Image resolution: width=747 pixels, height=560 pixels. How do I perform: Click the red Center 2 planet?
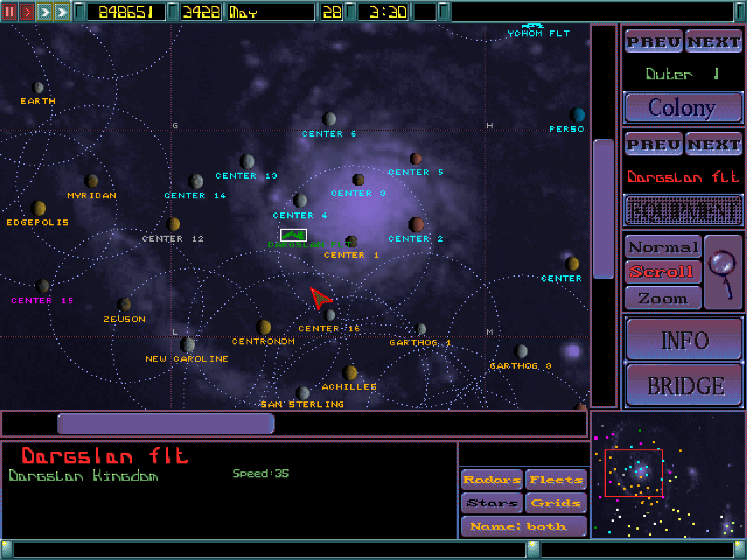pos(416,224)
